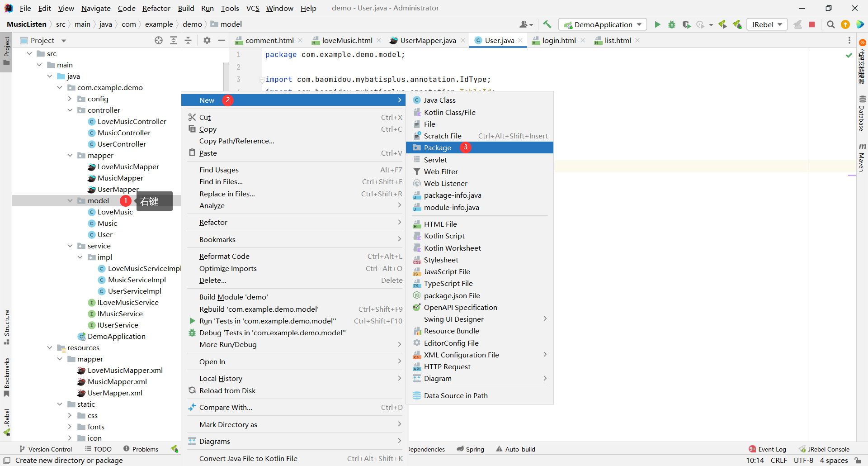Click CRLF line separator in status bar
Image resolution: width=868 pixels, height=466 pixels.
(778, 460)
